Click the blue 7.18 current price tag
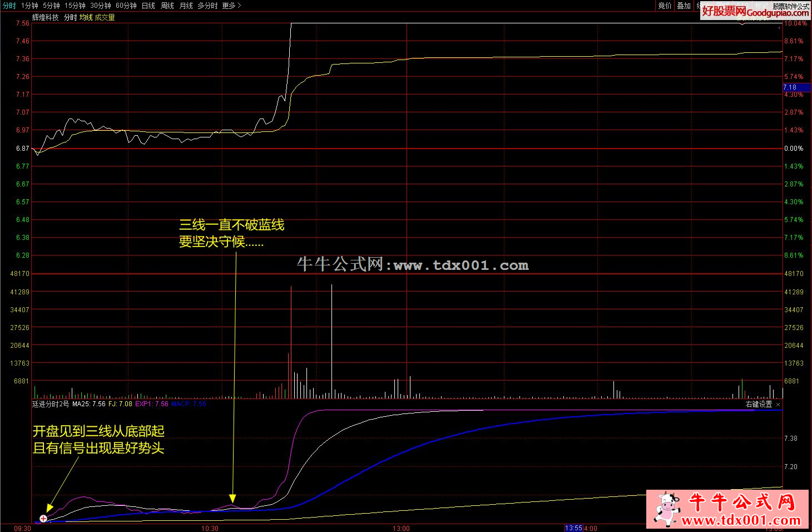812x532 pixels. tap(796, 87)
